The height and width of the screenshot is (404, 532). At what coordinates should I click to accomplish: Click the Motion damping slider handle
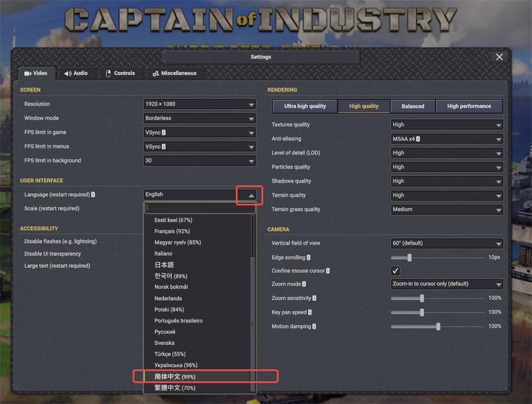pos(438,326)
